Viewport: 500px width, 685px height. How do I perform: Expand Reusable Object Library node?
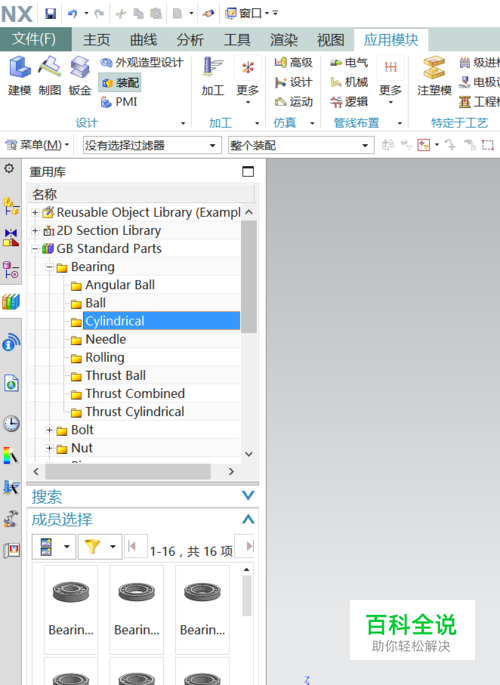point(35,213)
